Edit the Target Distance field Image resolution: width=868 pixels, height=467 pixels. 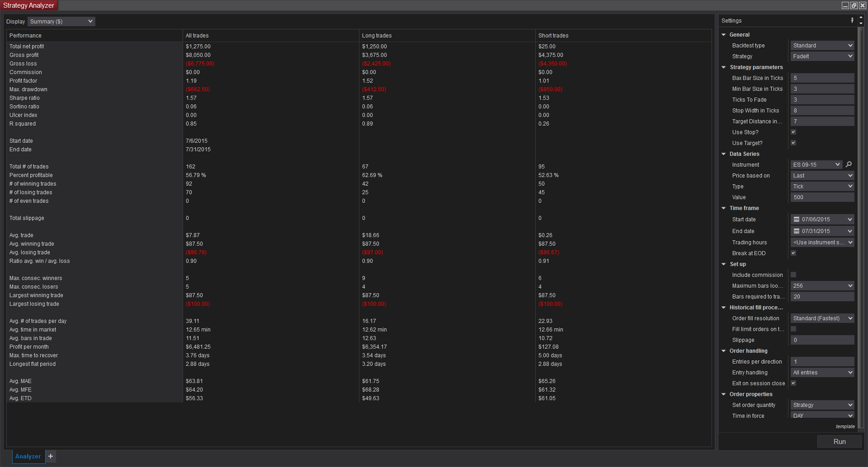pos(822,121)
